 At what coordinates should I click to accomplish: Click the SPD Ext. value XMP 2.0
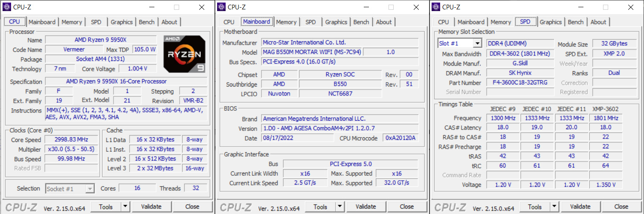[614, 54]
